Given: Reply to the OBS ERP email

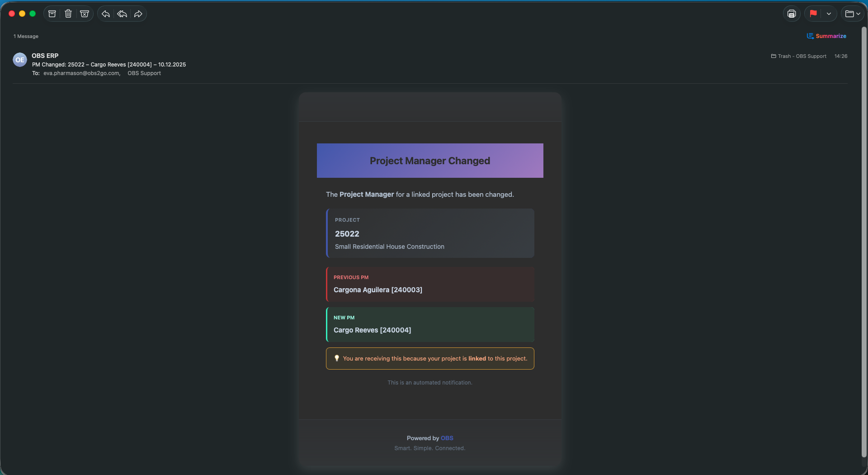Looking at the screenshot, I should (106, 14).
